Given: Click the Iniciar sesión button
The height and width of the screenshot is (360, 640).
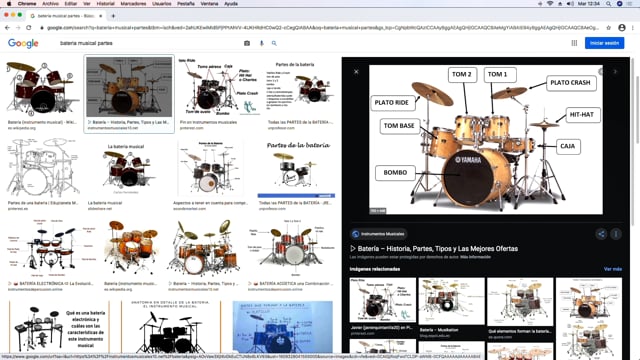Looking at the screenshot, I should click(604, 43).
